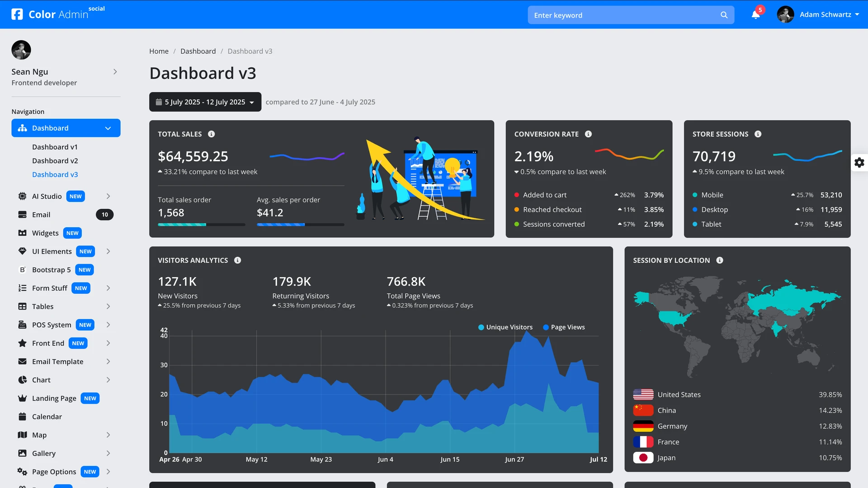
Task: Open the notifications bell
Action: click(x=755, y=14)
